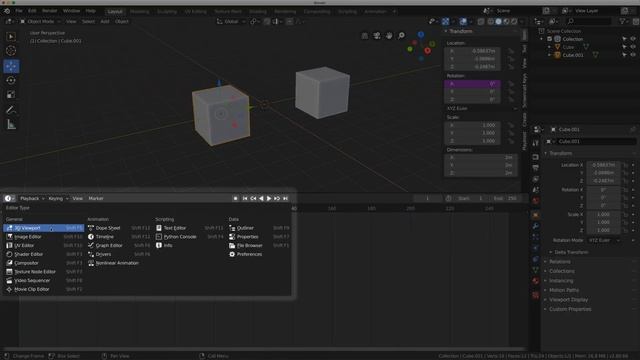Viewport: 640px width, 360px height.
Task: Select Graph Editor editor type
Action: 119,245
